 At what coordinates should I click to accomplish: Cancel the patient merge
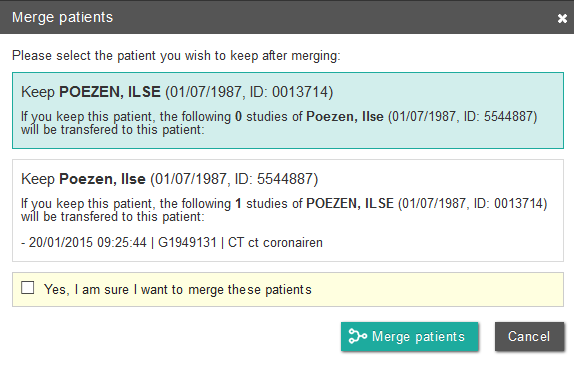529,337
